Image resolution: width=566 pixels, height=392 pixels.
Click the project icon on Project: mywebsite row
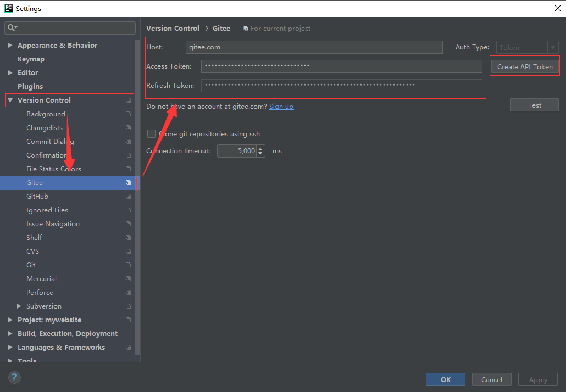pyautogui.click(x=128, y=320)
